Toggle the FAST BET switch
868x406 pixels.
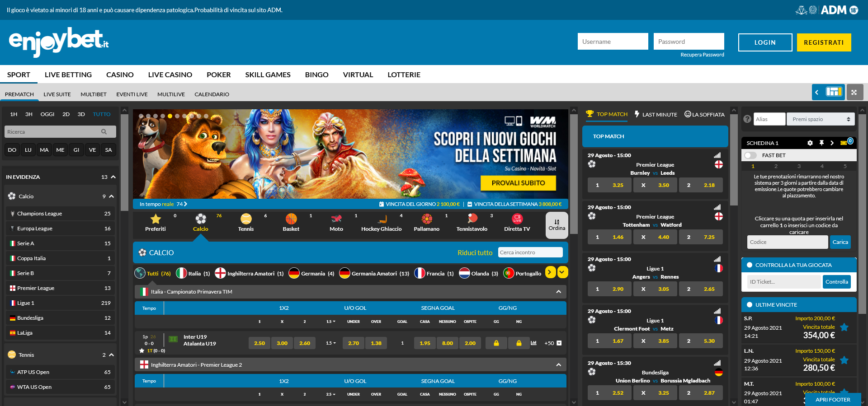tap(750, 155)
